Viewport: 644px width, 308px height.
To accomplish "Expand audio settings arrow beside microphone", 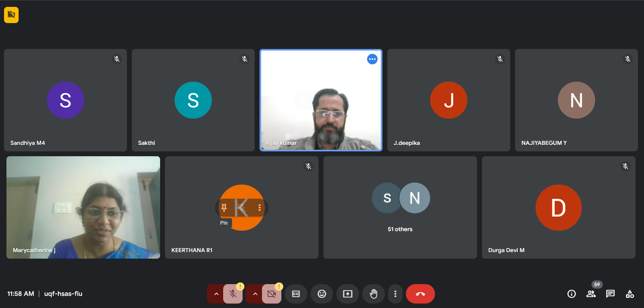I will coord(216,294).
